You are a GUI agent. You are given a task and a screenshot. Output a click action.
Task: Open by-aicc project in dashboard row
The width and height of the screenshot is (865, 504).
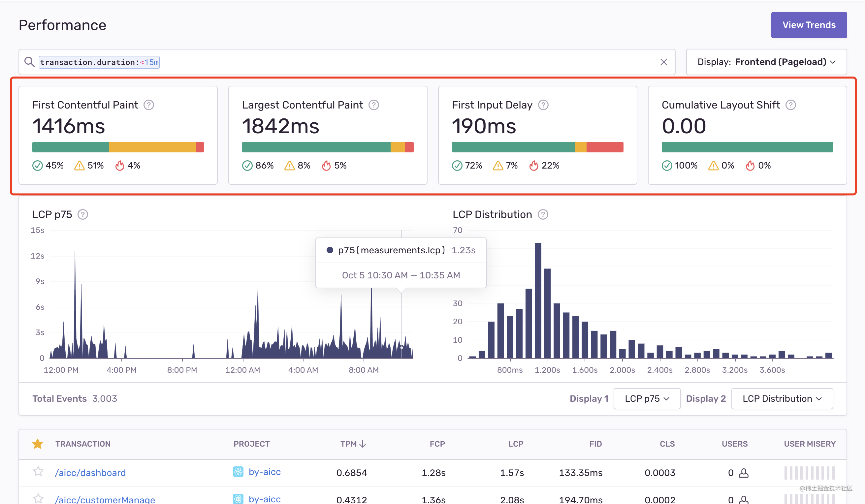[x=265, y=472]
